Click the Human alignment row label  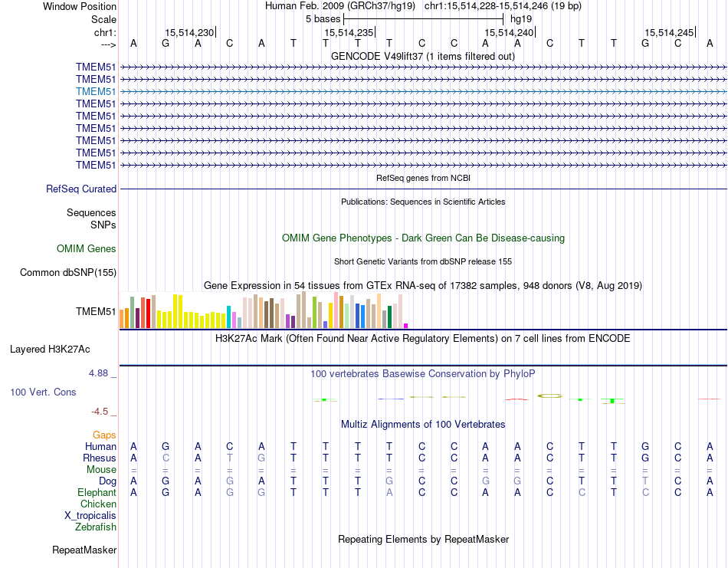(x=100, y=447)
